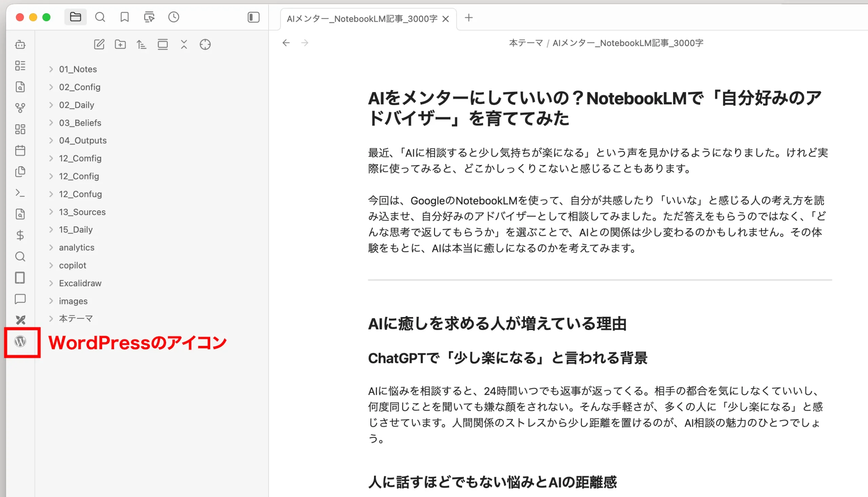Select the images folder name
Image resolution: width=868 pixels, height=497 pixels.
pos(73,301)
